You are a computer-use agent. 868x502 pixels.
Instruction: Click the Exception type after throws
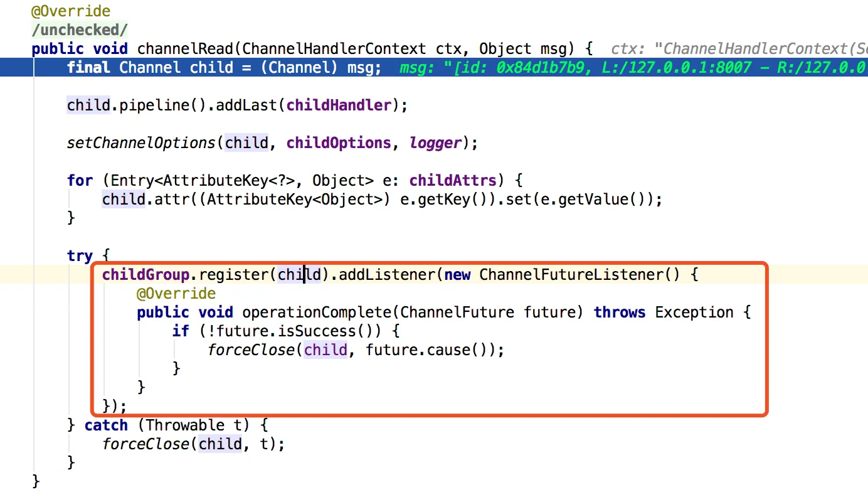coord(694,312)
